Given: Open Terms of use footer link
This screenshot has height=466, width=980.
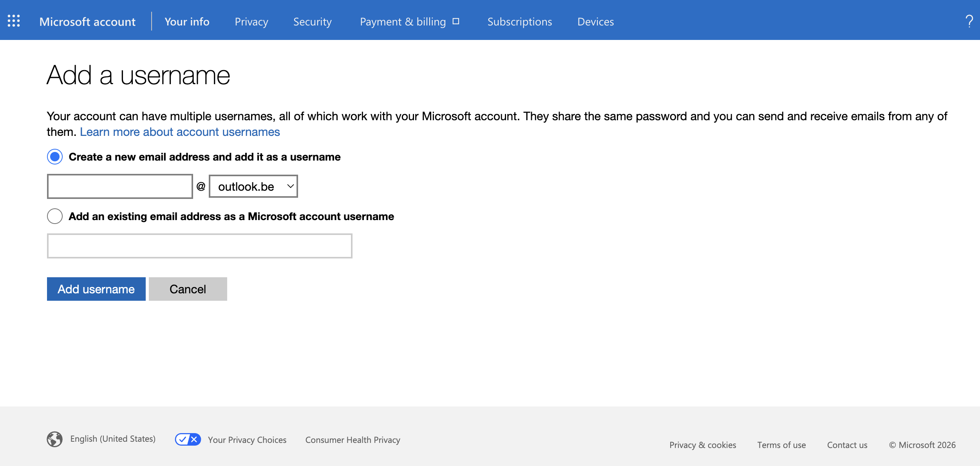Looking at the screenshot, I should [x=781, y=445].
